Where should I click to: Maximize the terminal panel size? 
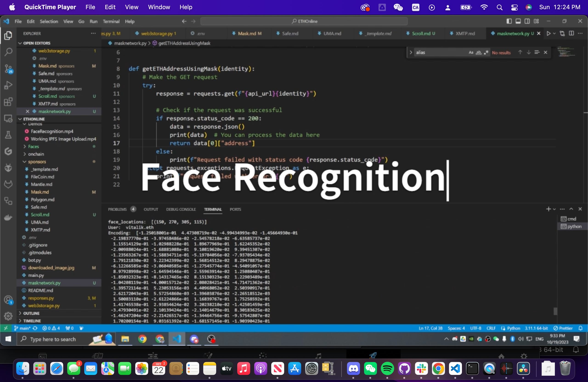(x=571, y=209)
